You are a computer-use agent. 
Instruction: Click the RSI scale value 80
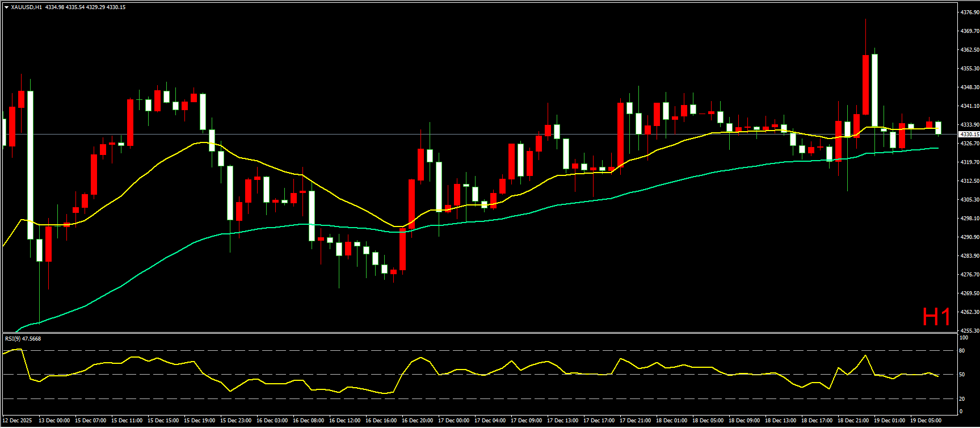point(962,351)
